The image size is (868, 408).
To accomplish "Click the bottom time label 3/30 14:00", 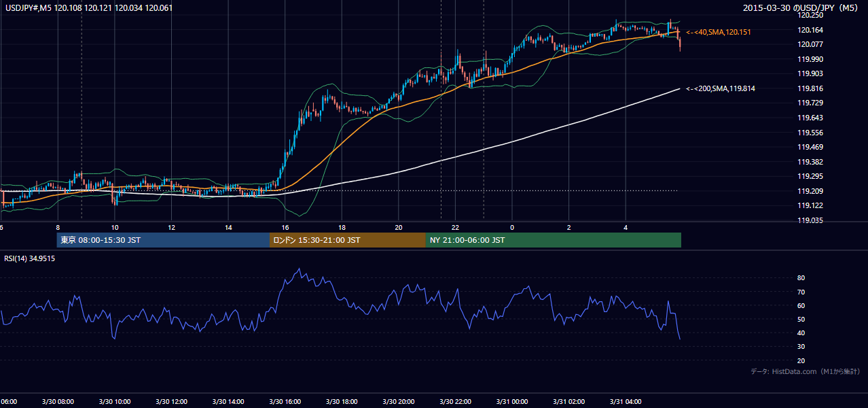I will [x=228, y=401].
